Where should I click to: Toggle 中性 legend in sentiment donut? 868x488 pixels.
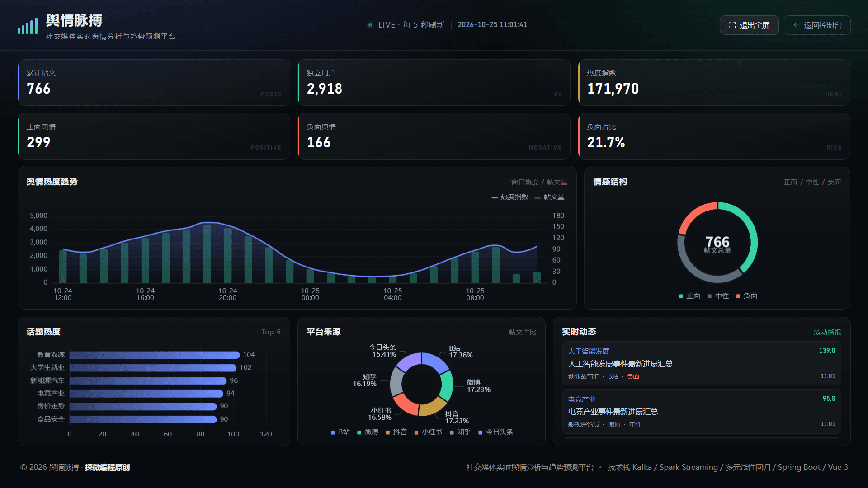(x=718, y=296)
